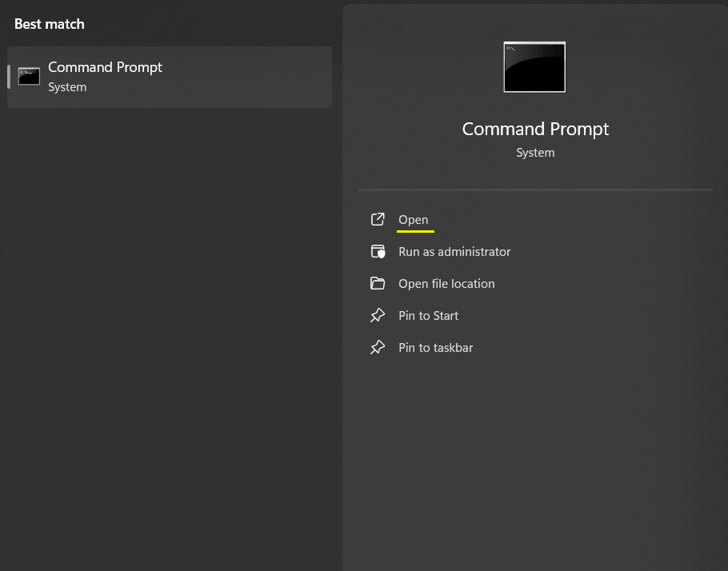The image size is (728, 571).
Task: Click the Best match section header
Action: click(x=49, y=24)
